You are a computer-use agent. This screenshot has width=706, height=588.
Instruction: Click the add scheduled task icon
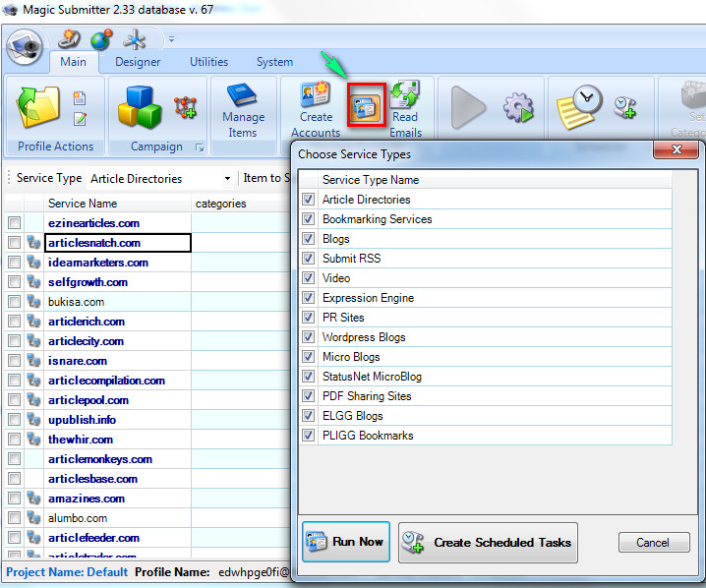click(625, 108)
